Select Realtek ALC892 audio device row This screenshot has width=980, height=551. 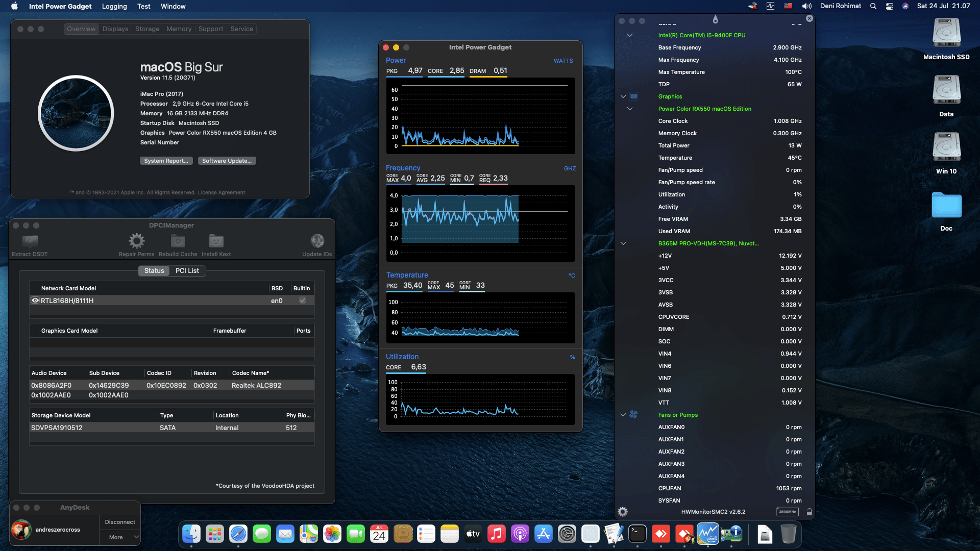click(x=172, y=385)
